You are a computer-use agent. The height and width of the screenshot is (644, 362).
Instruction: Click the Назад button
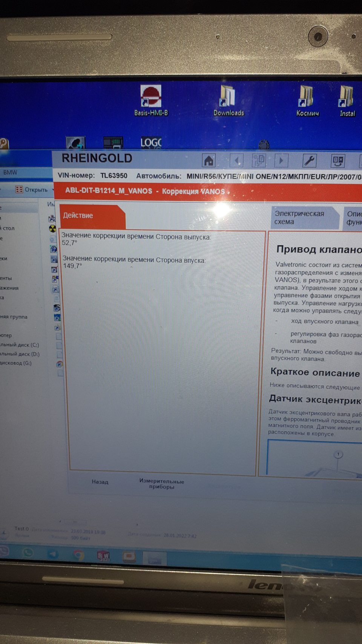[100, 482]
